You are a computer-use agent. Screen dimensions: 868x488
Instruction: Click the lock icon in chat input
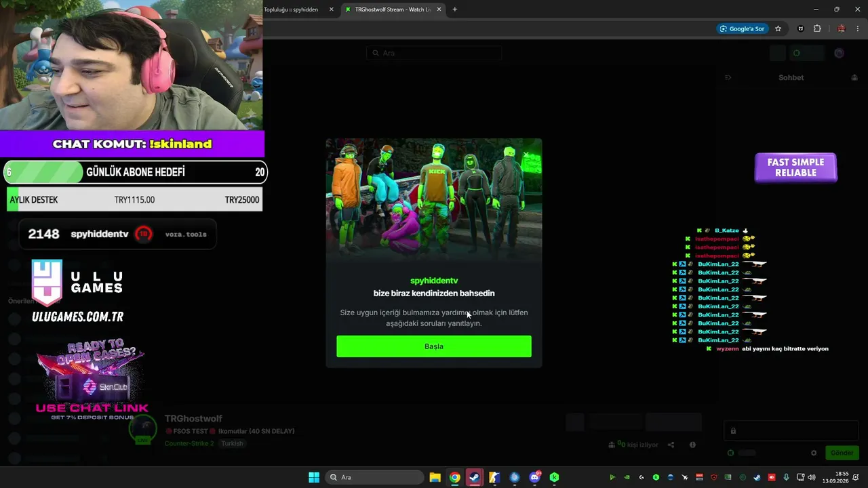733,430
